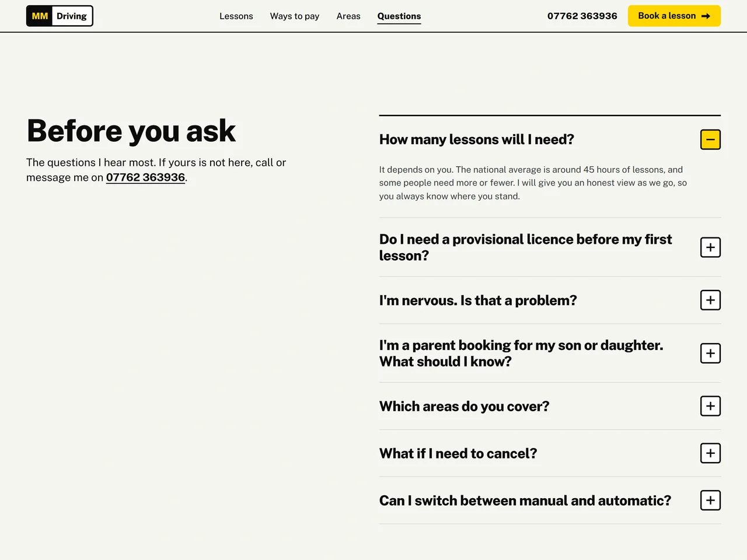Viewport: 747px width, 560px height.
Task: Click plus icon beside provisional licence question
Action: tap(710, 247)
